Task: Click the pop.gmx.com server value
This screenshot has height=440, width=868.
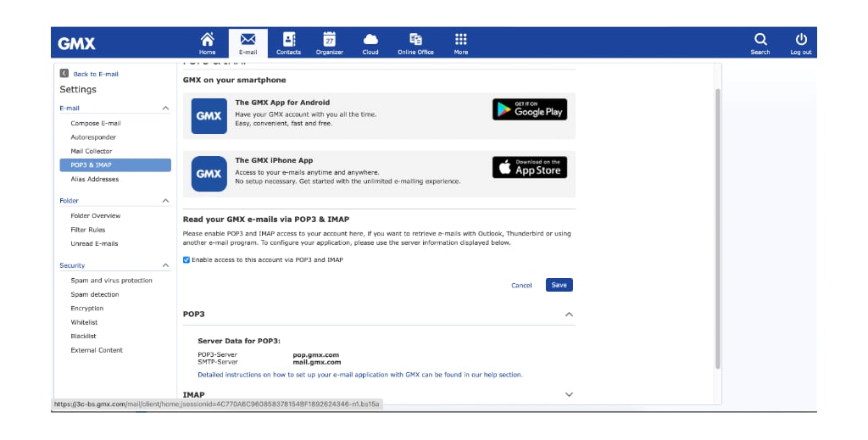Action: pos(316,355)
